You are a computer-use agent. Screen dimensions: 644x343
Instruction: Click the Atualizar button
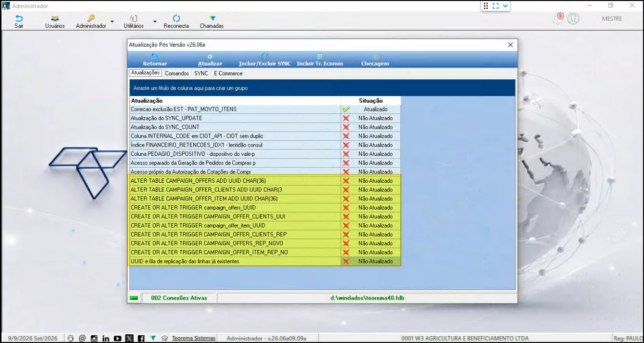tap(210, 60)
